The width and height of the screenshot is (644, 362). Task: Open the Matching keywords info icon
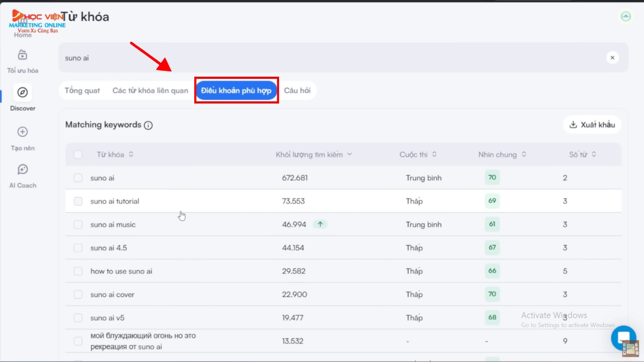pyautogui.click(x=149, y=124)
